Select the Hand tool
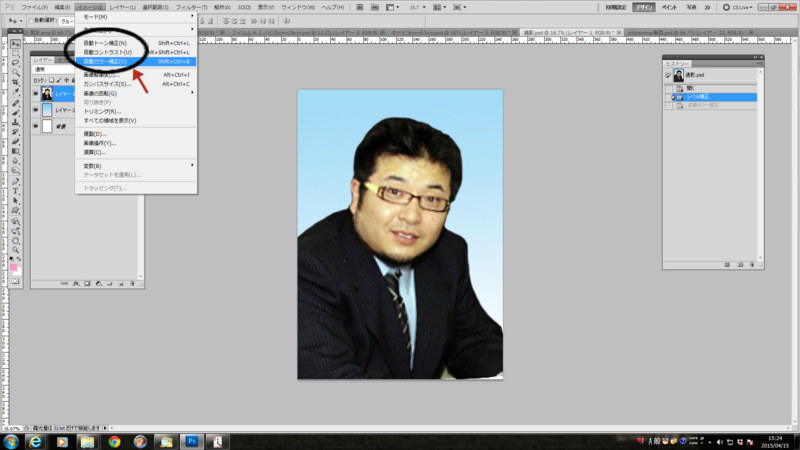800x450 pixels. click(x=15, y=241)
